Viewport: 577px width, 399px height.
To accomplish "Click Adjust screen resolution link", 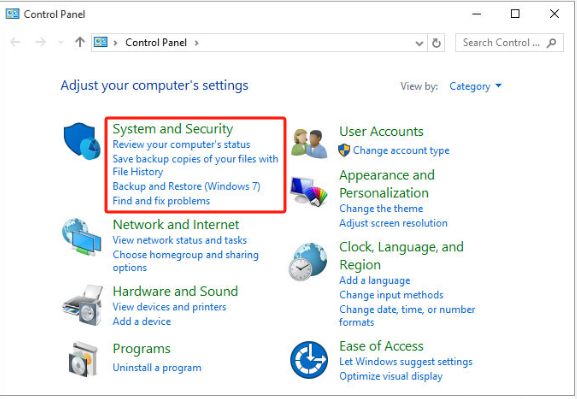I will pyautogui.click(x=393, y=223).
